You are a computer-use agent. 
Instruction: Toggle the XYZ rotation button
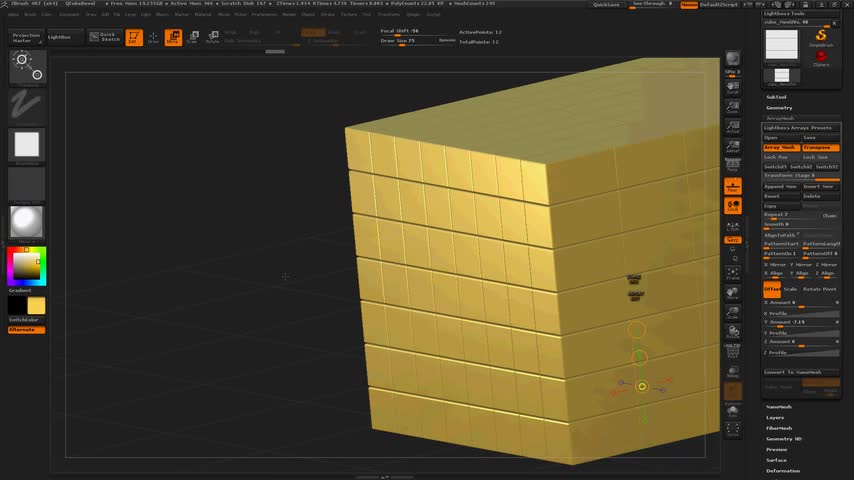click(x=733, y=240)
